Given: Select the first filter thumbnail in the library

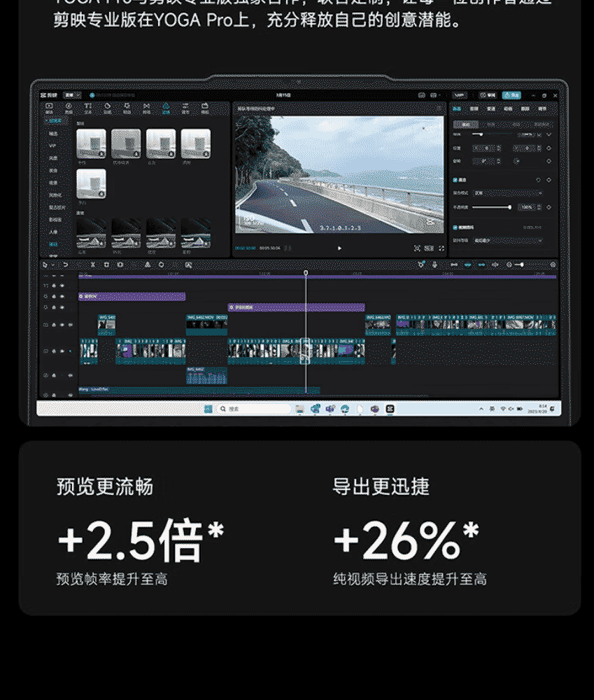Looking at the screenshot, I should tap(91, 143).
